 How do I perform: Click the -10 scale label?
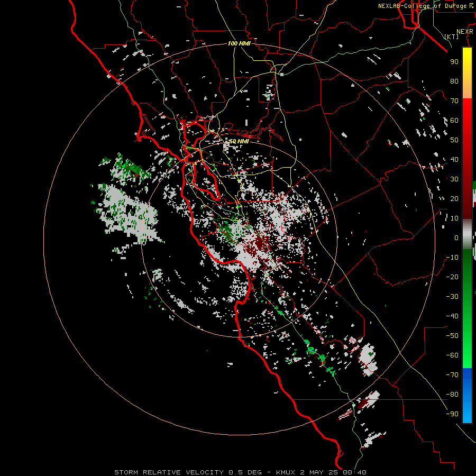452,258
